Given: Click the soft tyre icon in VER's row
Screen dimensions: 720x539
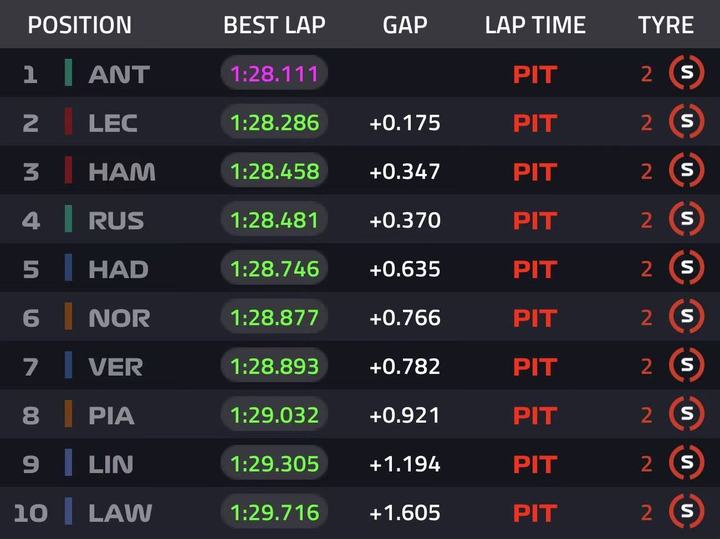Looking at the screenshot, I should click(686, 365).
